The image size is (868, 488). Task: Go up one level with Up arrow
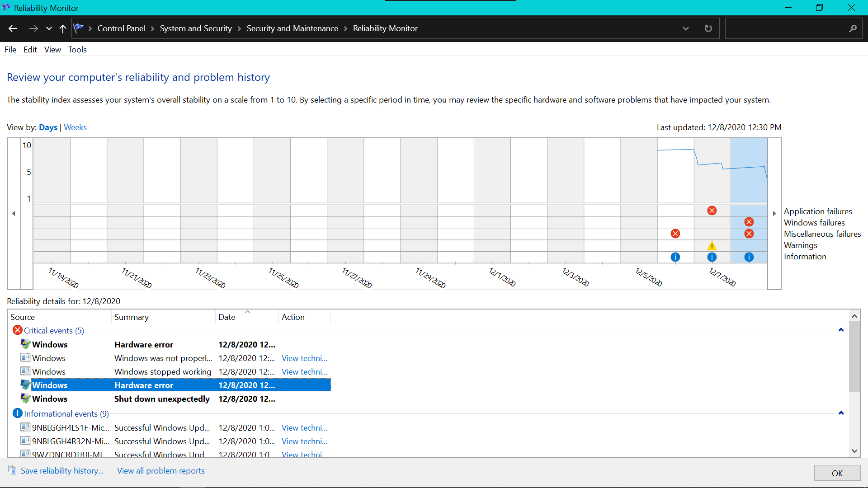(63, 28)
